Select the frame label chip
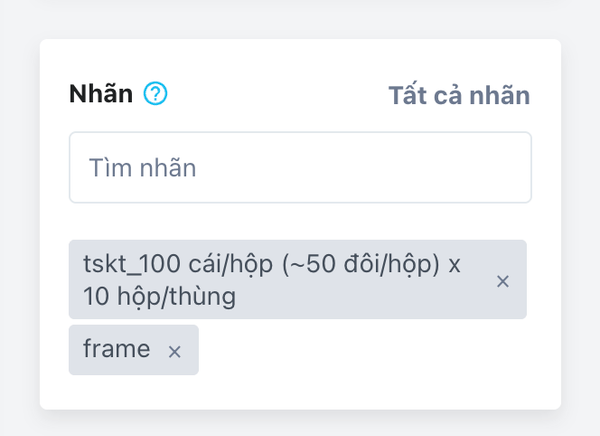 [x=117, y=350]
